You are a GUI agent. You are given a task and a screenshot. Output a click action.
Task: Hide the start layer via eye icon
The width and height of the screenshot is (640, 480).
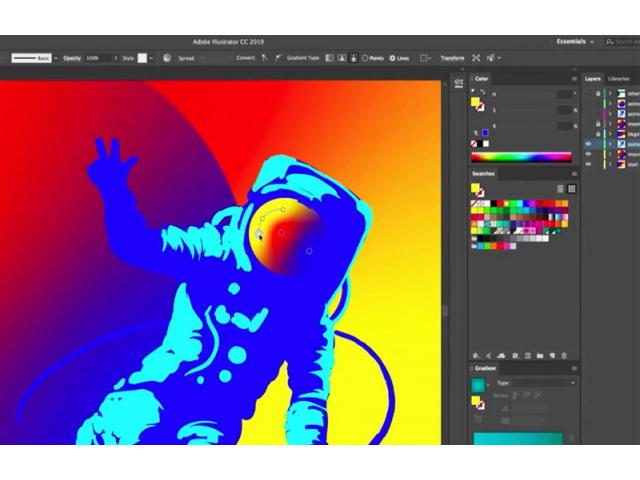point(588,164)
